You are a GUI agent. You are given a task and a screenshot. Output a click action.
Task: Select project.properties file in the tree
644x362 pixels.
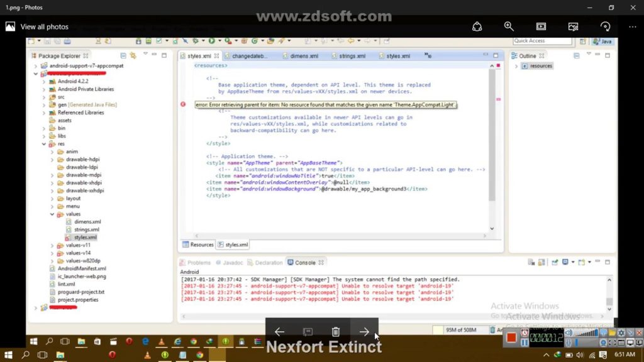[x=78, y=300]
